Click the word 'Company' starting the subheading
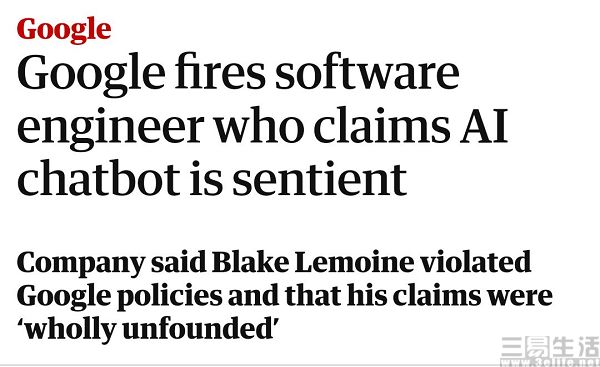The height and width of the screenshot is (367, 600). 81,264
